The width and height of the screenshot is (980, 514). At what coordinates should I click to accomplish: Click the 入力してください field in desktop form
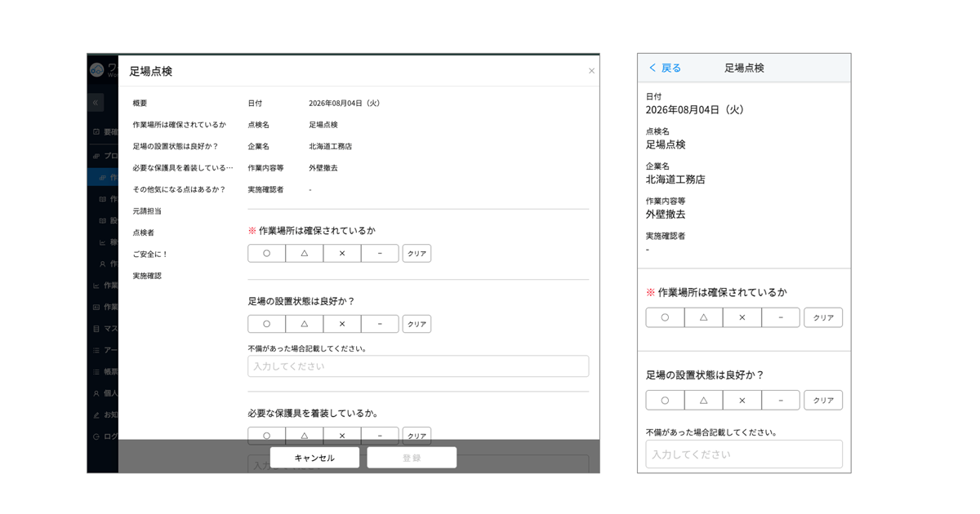pyautogui.click(x=418, y=366)
